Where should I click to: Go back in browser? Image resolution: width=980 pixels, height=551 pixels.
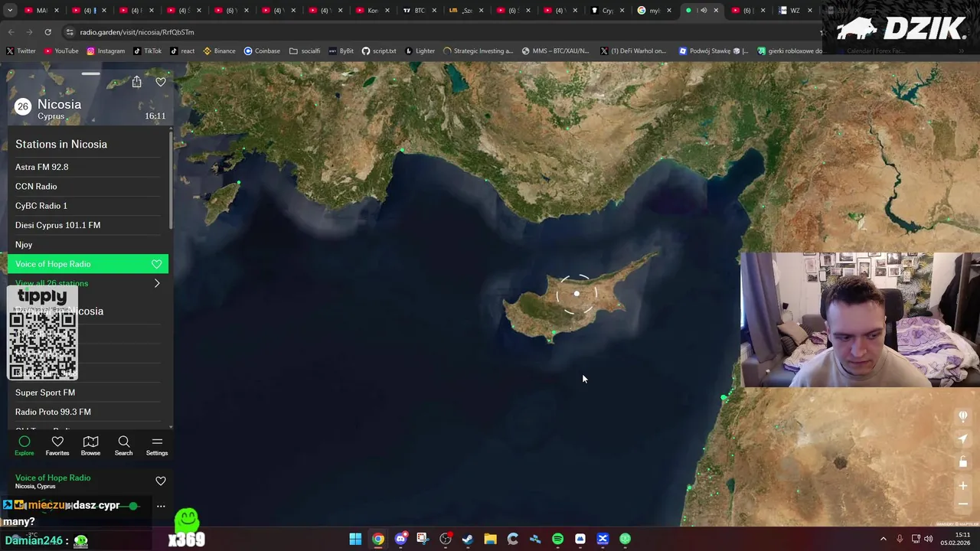(x=11, y=32)
